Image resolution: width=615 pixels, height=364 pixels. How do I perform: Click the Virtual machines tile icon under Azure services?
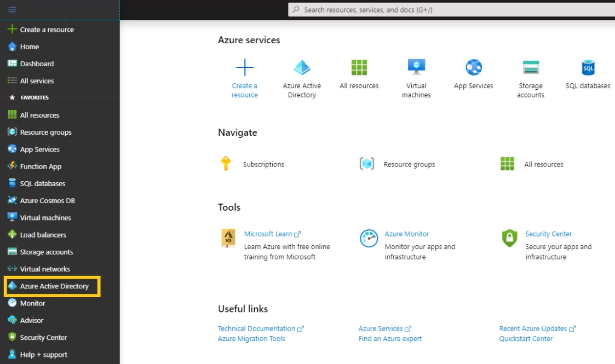[417, 67]
